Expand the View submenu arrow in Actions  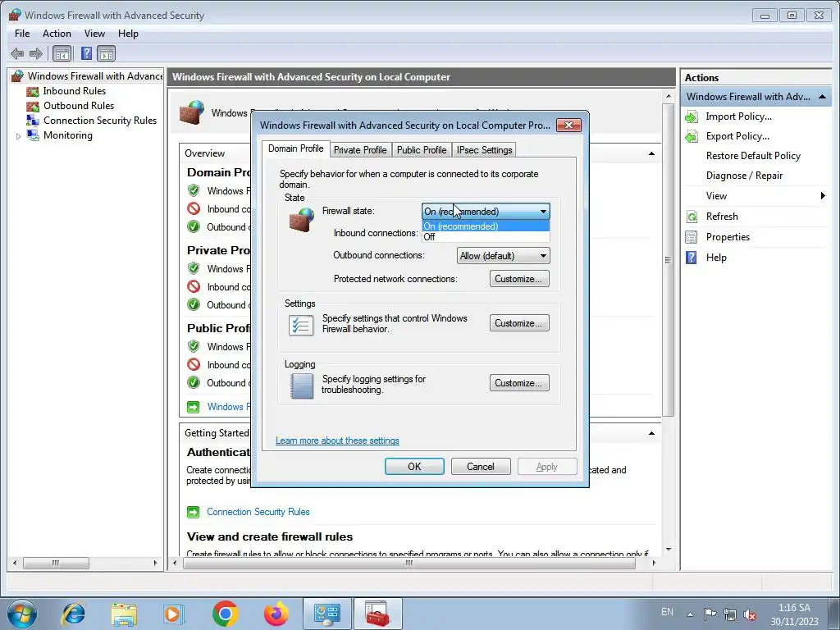point(823,196)
